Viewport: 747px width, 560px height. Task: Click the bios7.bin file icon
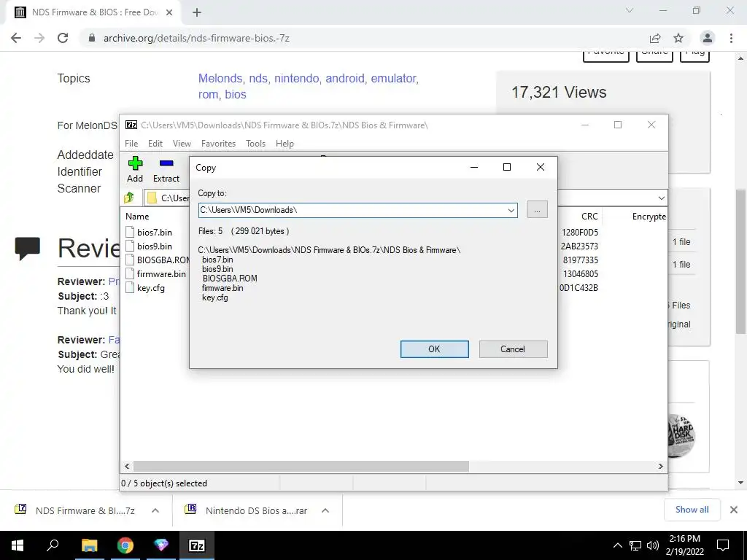[x=130, y=232]
